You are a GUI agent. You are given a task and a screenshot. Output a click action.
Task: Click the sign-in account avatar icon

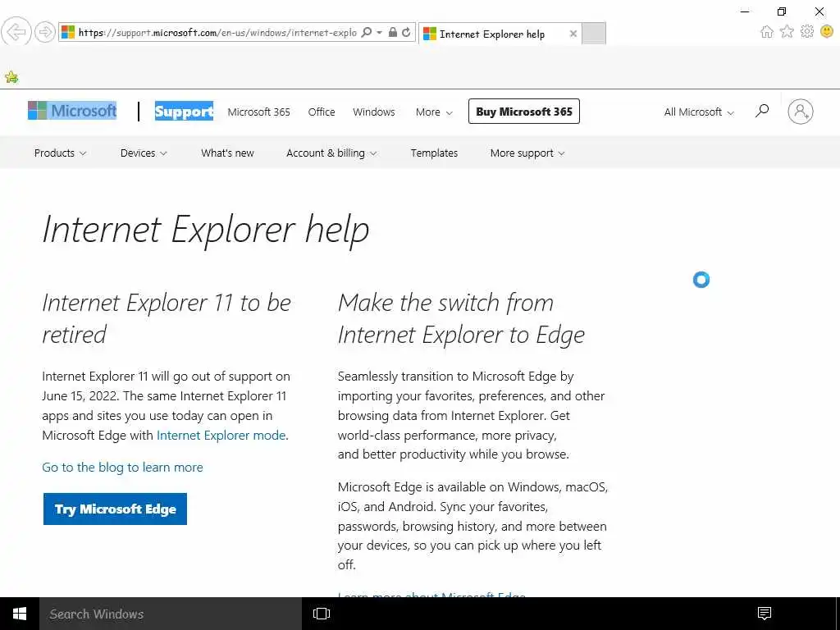[x=801, y=112]
